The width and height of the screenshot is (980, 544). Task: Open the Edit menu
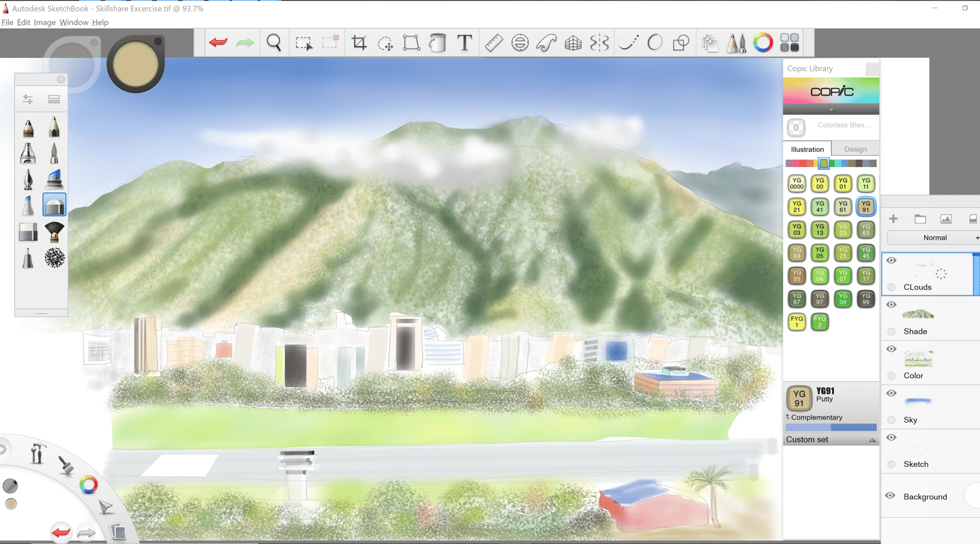click(x=23, y=22)
